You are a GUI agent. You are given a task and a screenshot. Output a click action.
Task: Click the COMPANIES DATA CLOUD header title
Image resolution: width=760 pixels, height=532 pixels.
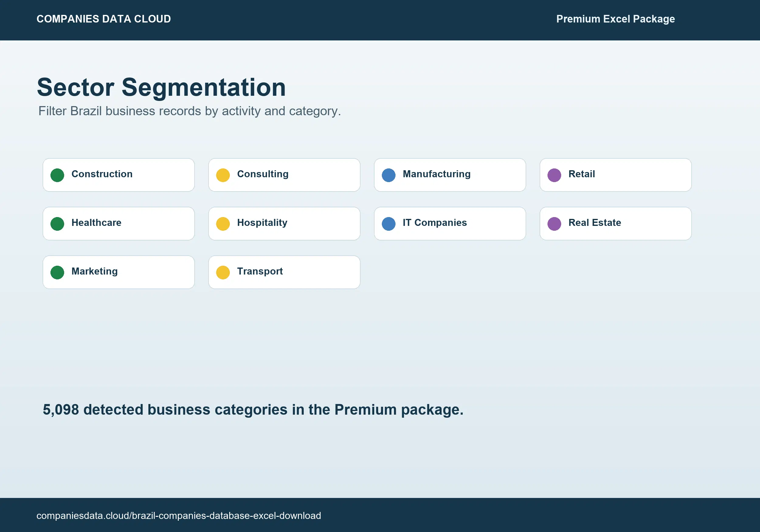click(x=104, y=19)
